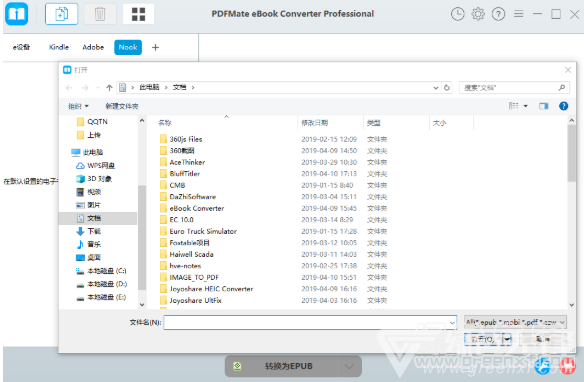
Task: Select This PC in sidebar
Action: (87, 152)
